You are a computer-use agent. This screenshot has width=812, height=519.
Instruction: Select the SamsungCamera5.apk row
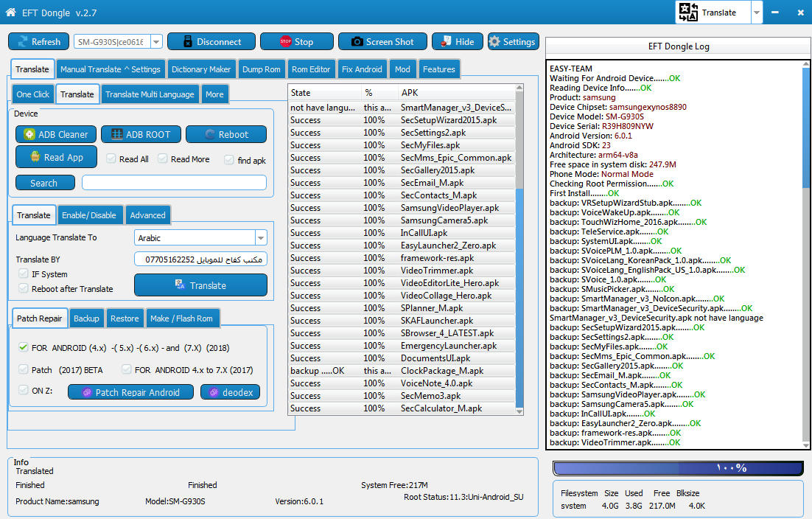(402, 220)
